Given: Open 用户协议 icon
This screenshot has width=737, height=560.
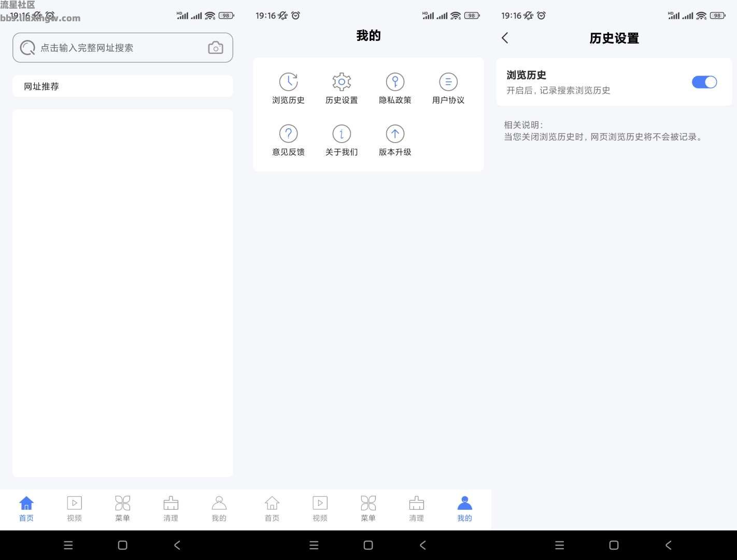Looking at the screenshot, I should (x=448, y=82).
